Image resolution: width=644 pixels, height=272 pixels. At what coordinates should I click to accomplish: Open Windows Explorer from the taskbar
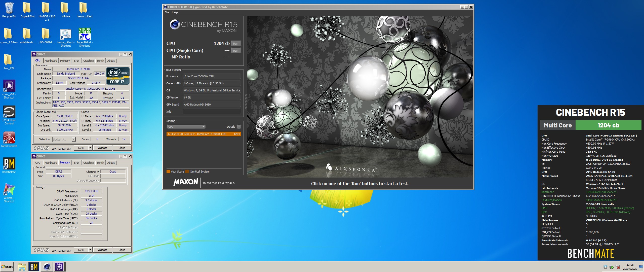click(x=22, y=267)
